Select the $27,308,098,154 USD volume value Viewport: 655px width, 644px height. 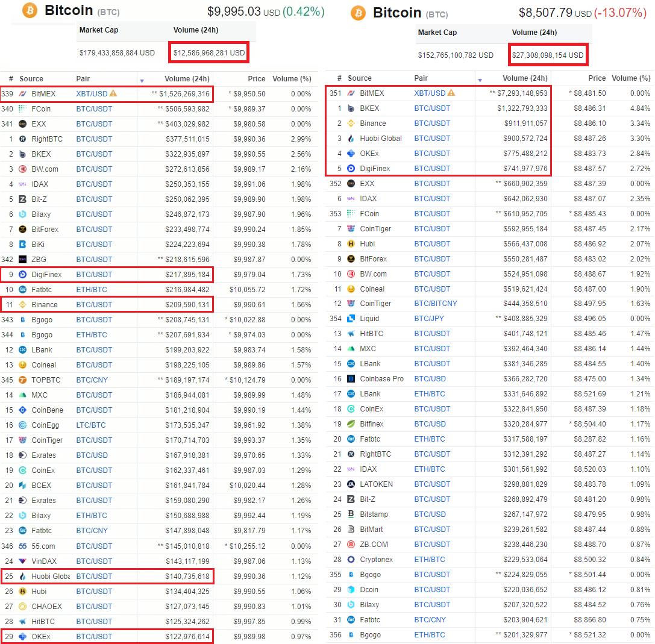point(548,55)
